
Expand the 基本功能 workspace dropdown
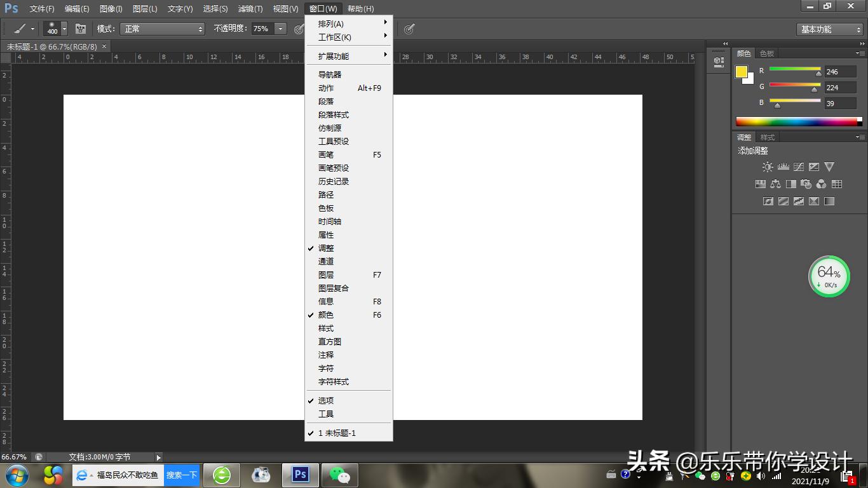[x=830, y=29]
